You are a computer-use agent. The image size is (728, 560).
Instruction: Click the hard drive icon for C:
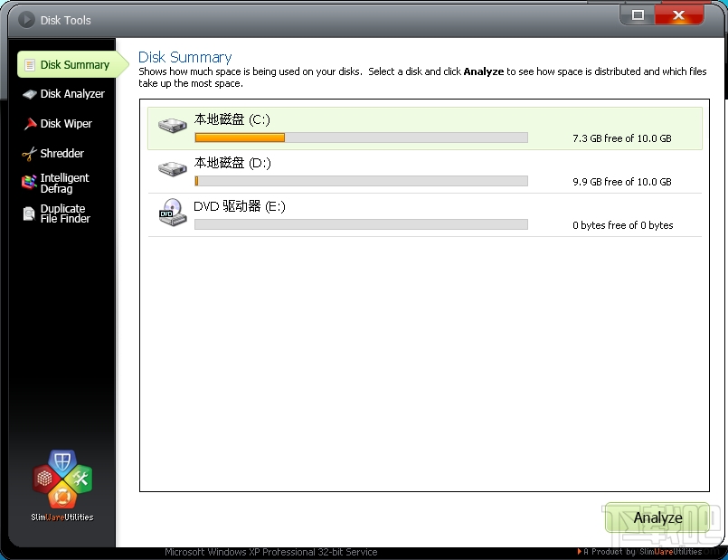pyautogui.click(x=172, y=126)
